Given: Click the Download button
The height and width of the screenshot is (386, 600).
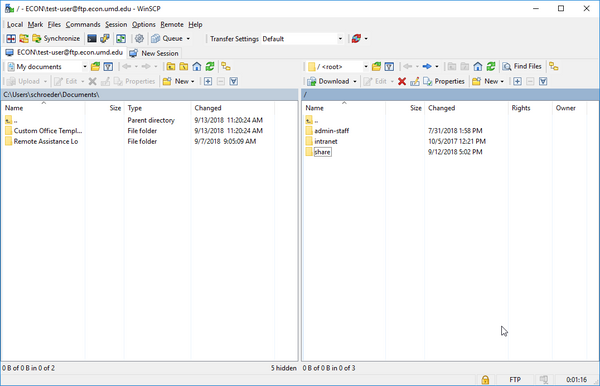Looking at the screenshot, I should 332,81.
